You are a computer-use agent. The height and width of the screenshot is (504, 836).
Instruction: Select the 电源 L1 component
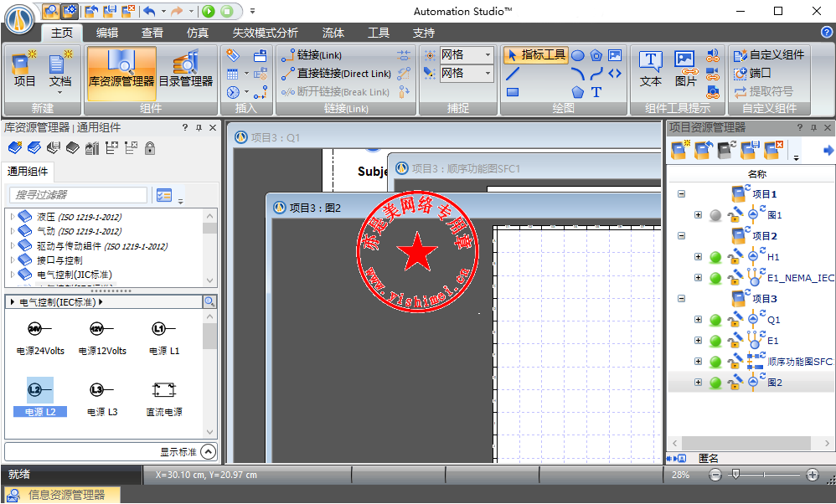pos(163,339)
